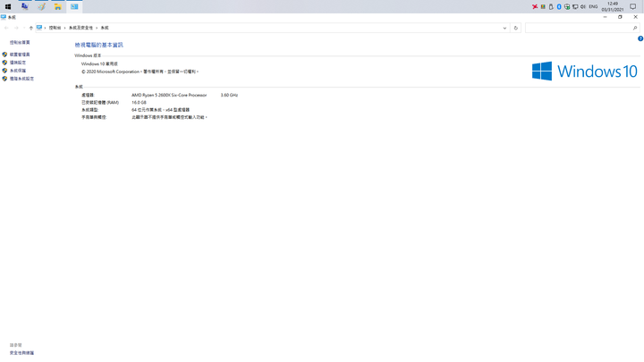Open 系統保護 System protection link
The width and height of the screenshot is (644, 362).
click(x=18, y=71)
